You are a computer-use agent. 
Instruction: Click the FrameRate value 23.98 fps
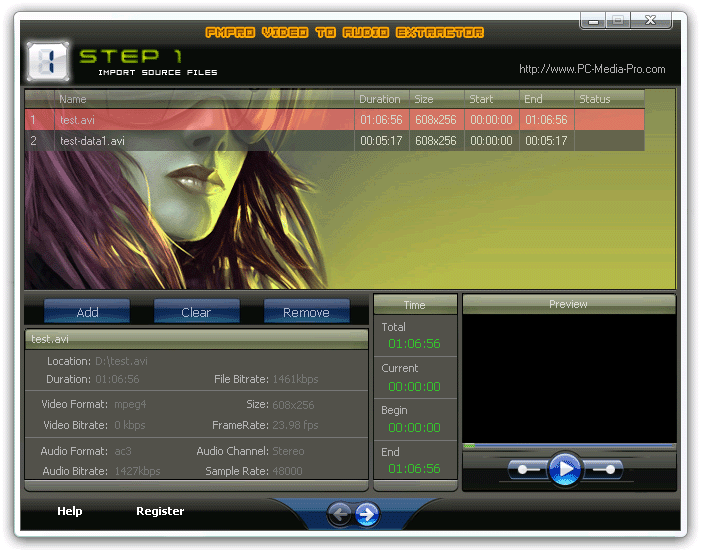point(296,425)
